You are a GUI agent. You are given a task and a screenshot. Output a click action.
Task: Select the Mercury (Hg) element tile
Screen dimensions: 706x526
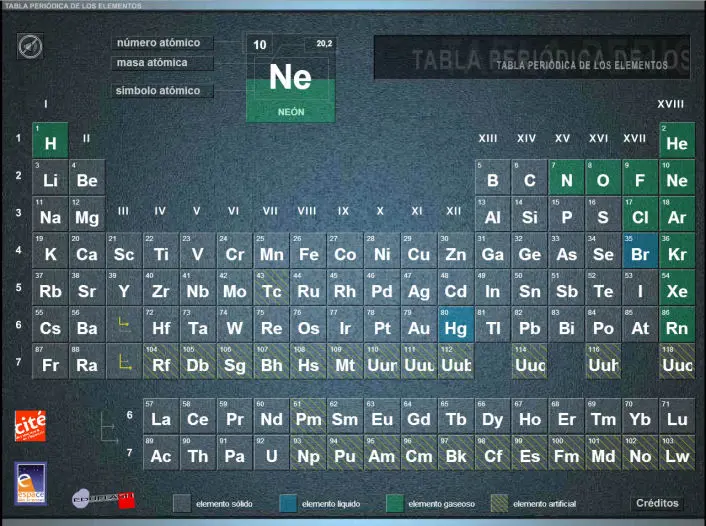(456, 324)
